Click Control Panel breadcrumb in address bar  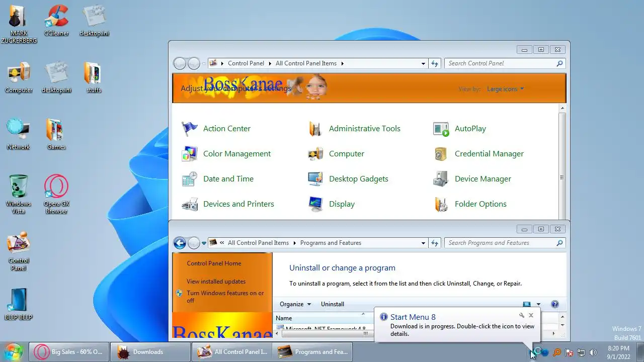tap(246, 63)
